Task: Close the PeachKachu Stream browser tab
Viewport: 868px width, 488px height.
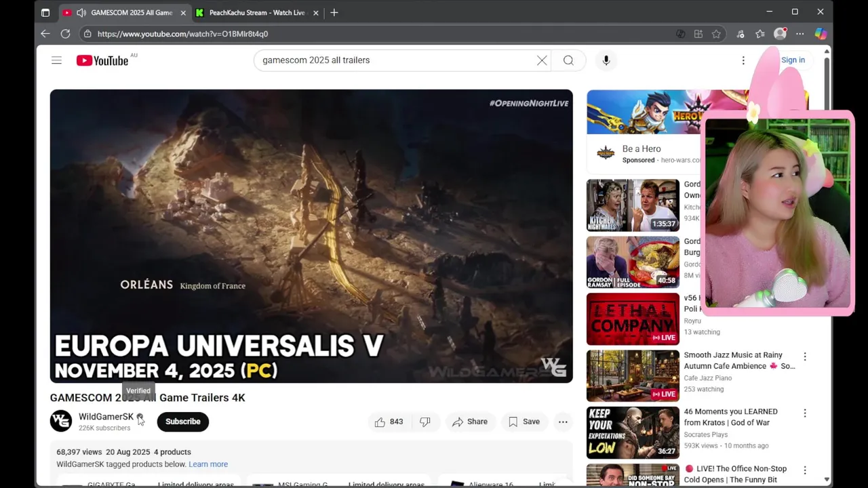Action: click(x=315, y=12)
